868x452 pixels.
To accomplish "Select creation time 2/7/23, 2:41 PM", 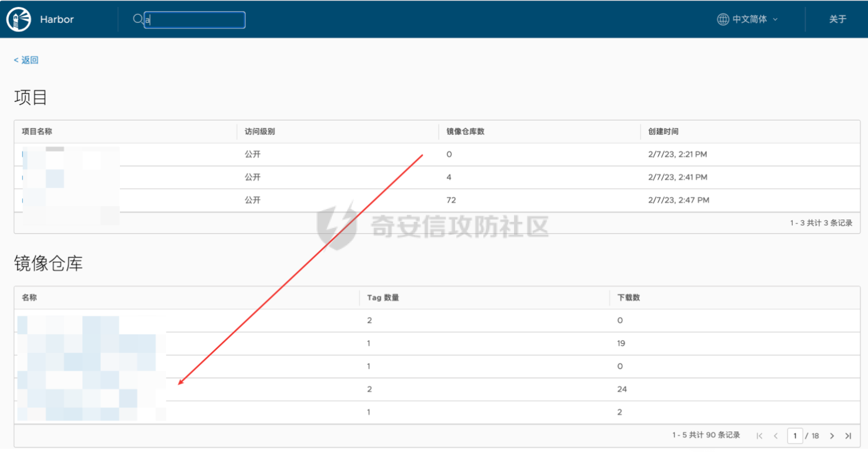I will click(677, 177).
